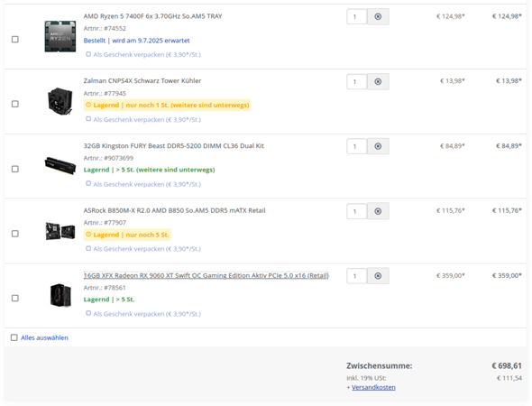This screenshot has height=406, width=532.
Task: Open the AMD Ryzen 5 7400F product title
Action: 152,16
